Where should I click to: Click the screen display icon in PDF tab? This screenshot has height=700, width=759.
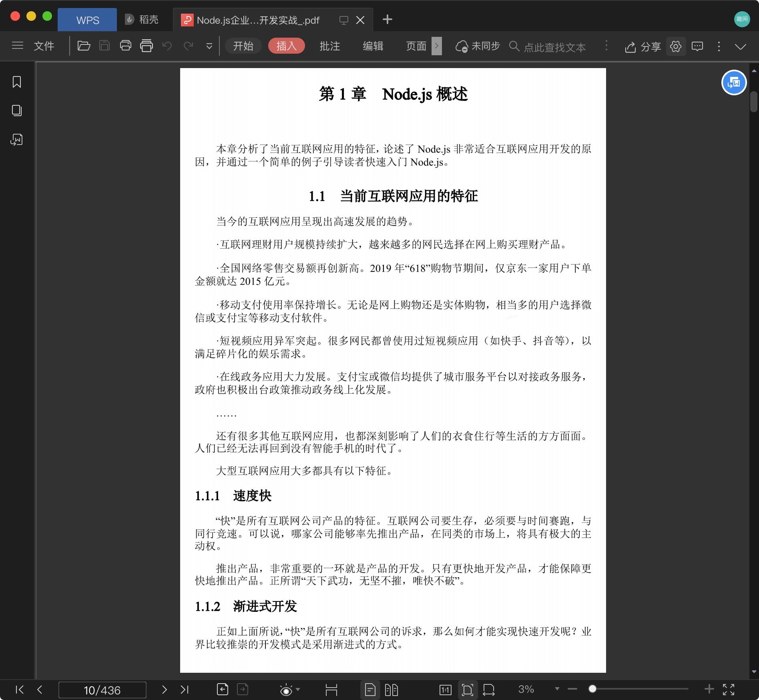tap(343, 20)
